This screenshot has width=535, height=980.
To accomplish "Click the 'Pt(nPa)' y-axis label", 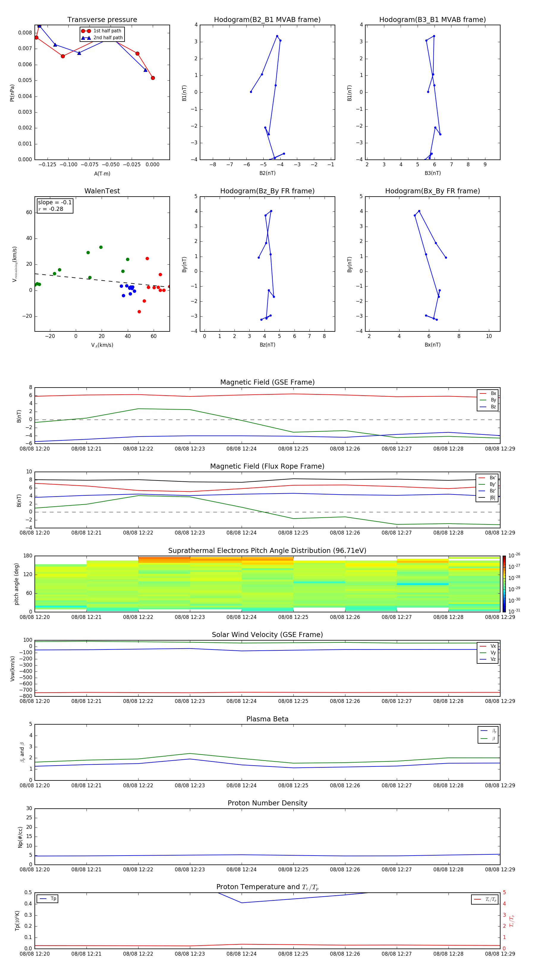I will pos(12,92).
